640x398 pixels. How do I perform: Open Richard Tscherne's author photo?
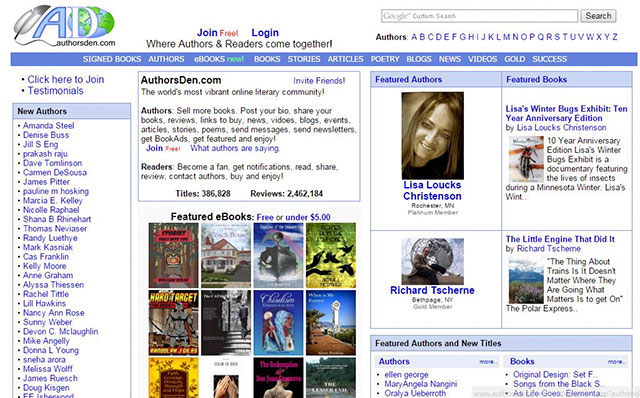pos(432,262)
